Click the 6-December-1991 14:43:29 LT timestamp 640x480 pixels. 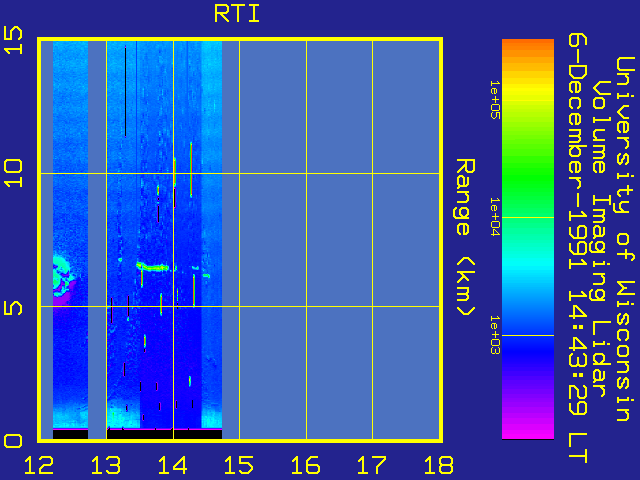[578, 249]
